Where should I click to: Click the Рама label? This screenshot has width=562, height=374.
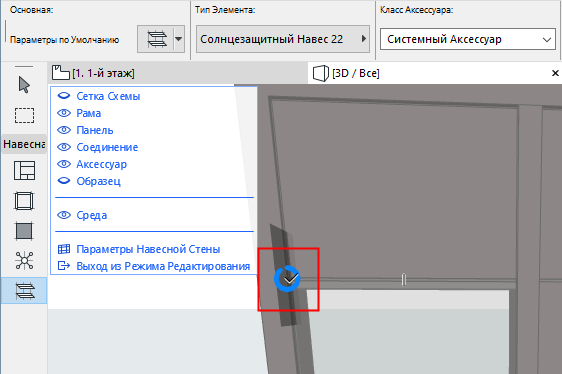coord(89,113)
